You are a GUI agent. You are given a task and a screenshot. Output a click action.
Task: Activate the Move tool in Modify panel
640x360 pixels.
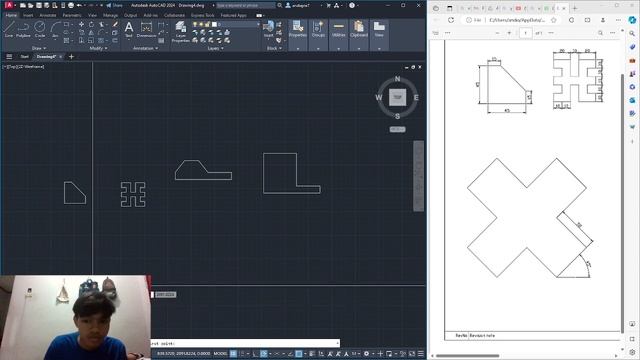(81, 24)
